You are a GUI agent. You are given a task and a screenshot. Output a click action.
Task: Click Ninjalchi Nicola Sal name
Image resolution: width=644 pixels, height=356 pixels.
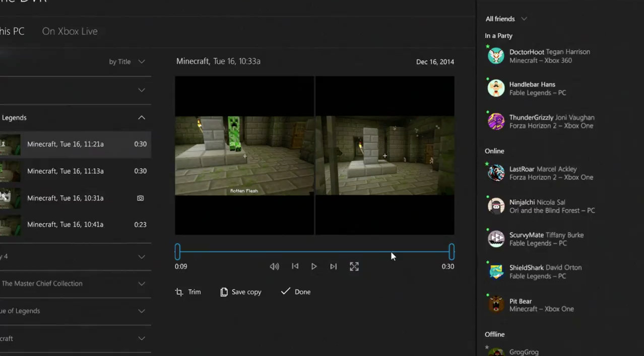pyautogui.click(x=537, y=202)
